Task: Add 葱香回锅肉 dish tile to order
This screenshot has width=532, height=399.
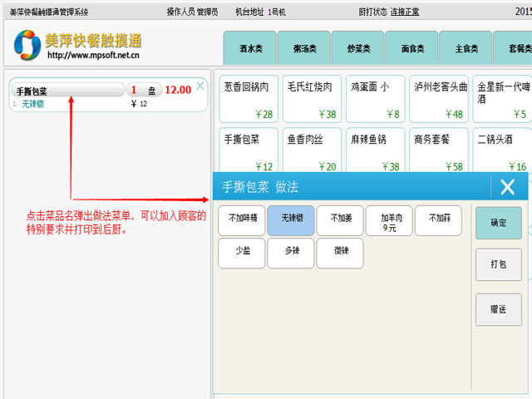Action: click(x=247, y=99)
